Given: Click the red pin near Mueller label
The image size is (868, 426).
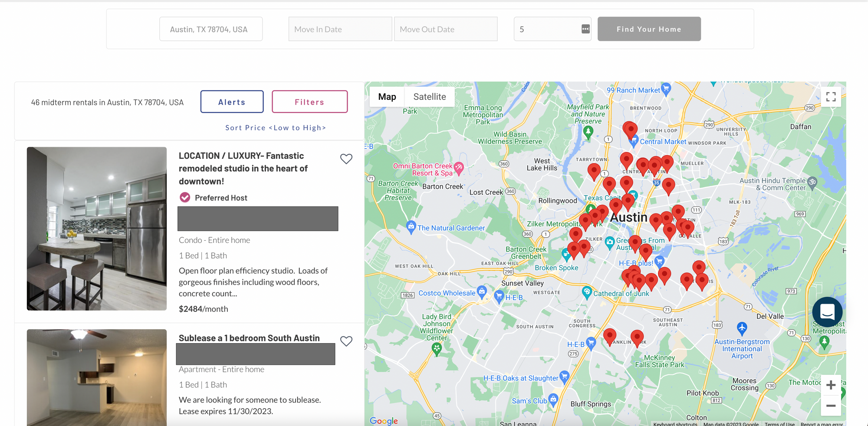Looking at the screenshot, I should 667,163.
